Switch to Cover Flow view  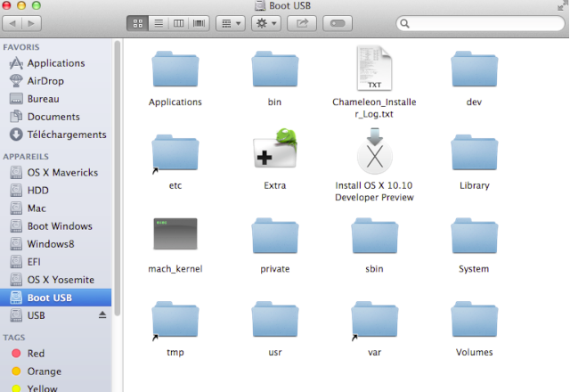tap(199, 24)
